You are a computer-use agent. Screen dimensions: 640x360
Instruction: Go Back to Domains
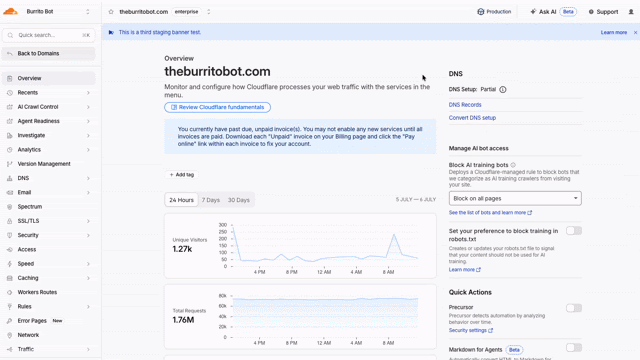tap(49, 53)
